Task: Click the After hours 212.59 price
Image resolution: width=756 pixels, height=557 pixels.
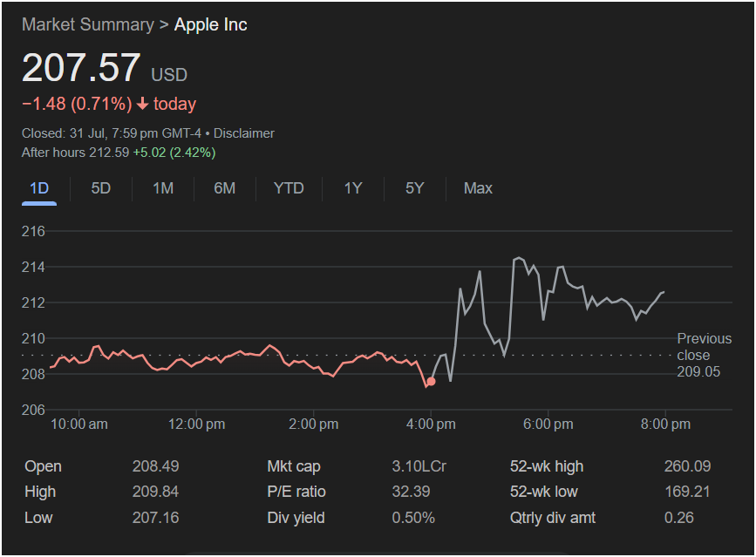Action: [x=75, y=153]
